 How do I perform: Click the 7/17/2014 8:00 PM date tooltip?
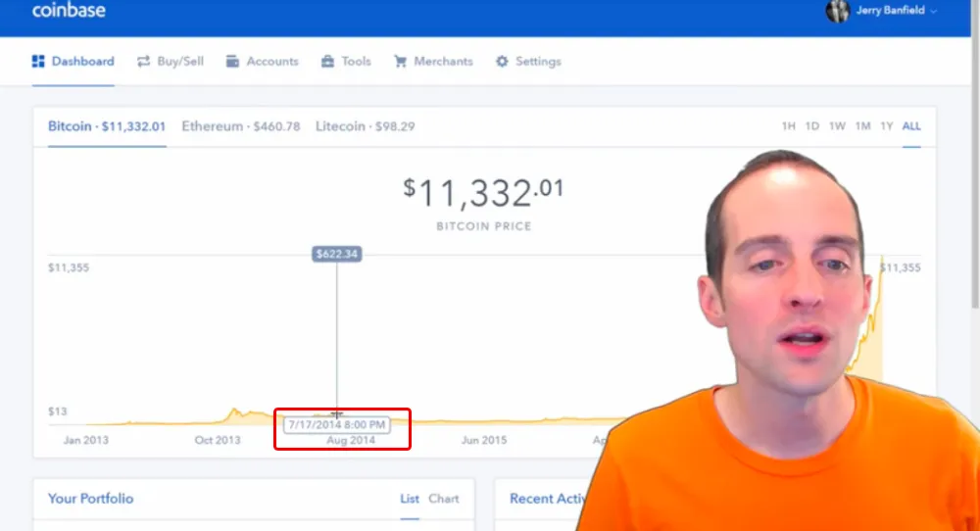click(x=337, y=425)
